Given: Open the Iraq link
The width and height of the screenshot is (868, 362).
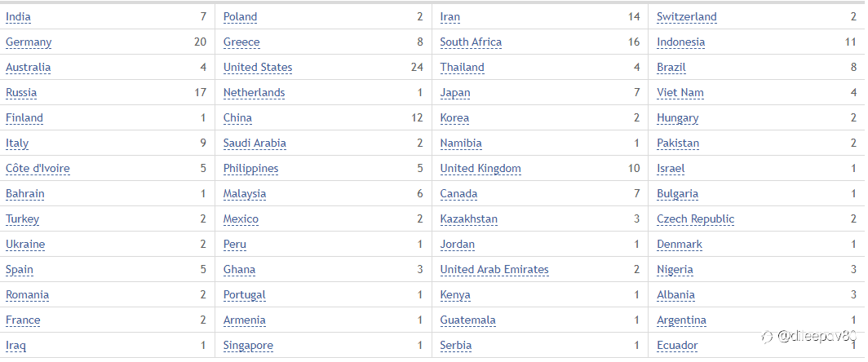Looking at the screenshot, I should pos(15,346).
